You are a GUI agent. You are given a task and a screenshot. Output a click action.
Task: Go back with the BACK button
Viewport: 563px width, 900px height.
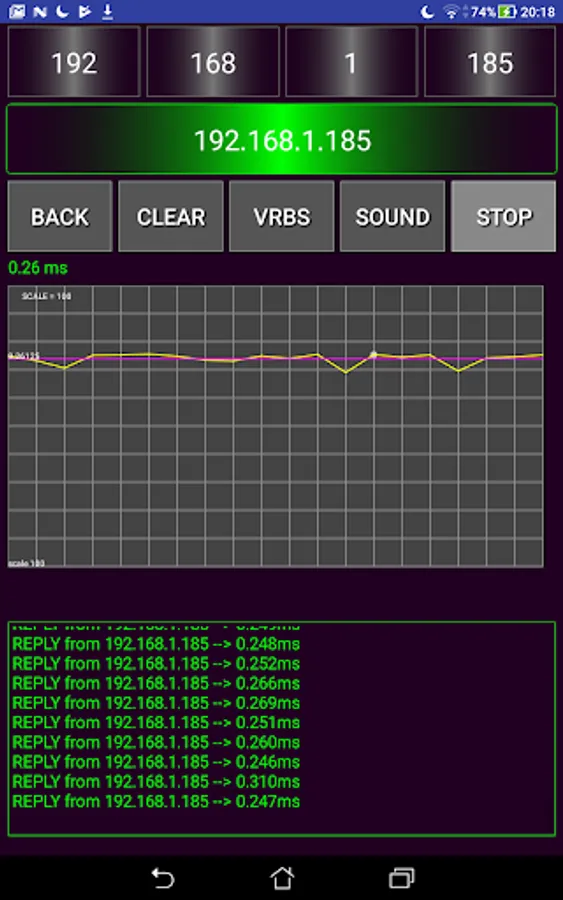pyautogui.click(x=60, y=216)
